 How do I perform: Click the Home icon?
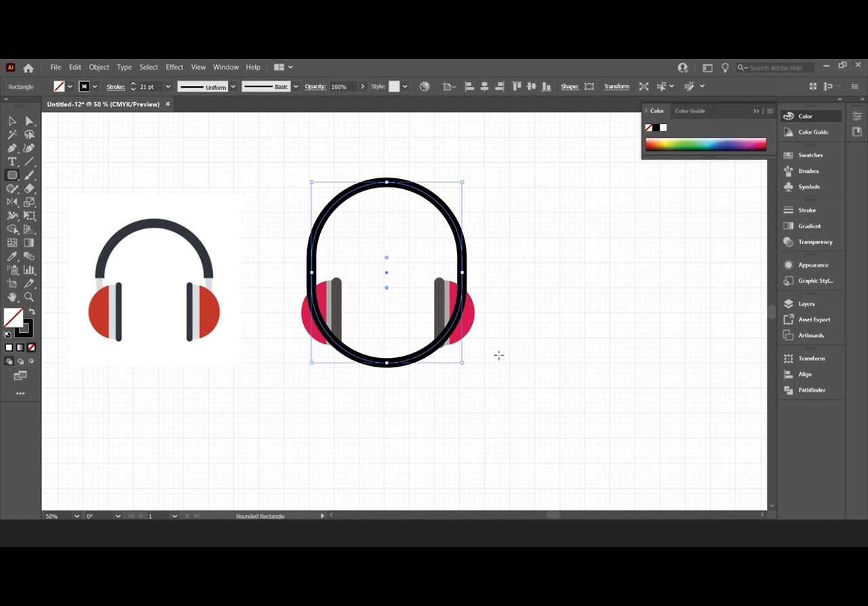(x=28, y=68)
